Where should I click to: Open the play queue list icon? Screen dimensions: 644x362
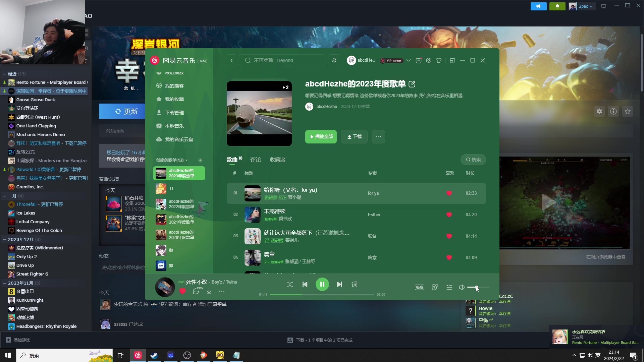[449, 287]
